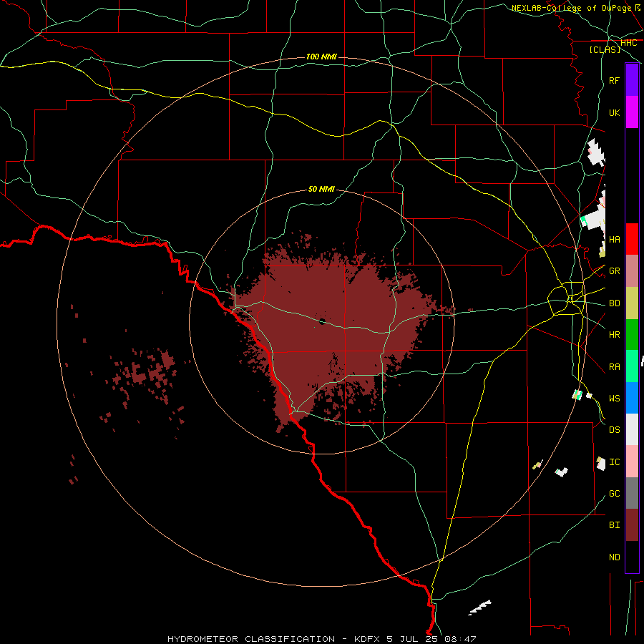Click the RF purple legend swatch
The height and width of the screenshot is (644, 644).
click(x=632, y=80)
